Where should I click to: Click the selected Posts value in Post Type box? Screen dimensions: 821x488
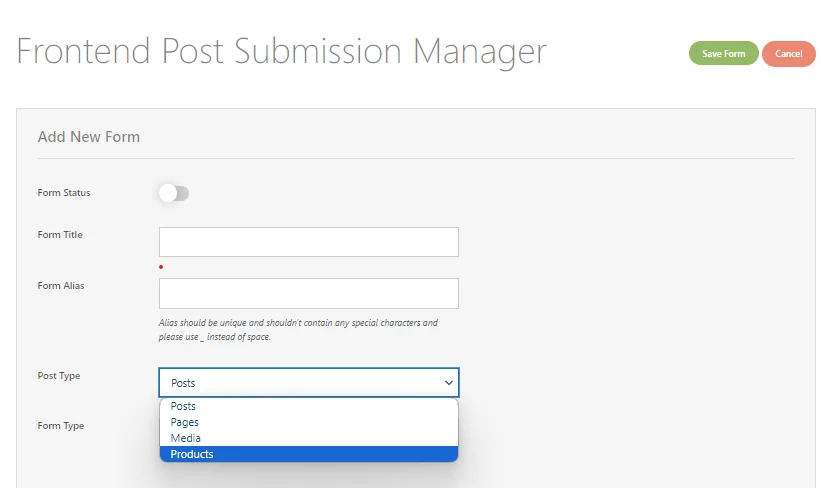click(183, 383)
